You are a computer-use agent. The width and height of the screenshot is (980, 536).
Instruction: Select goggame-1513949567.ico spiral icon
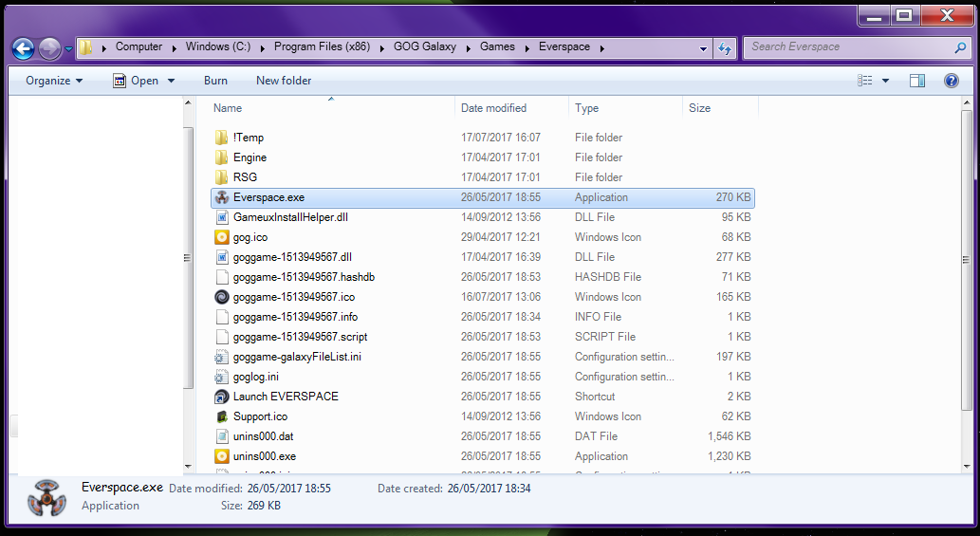(221, 297)
